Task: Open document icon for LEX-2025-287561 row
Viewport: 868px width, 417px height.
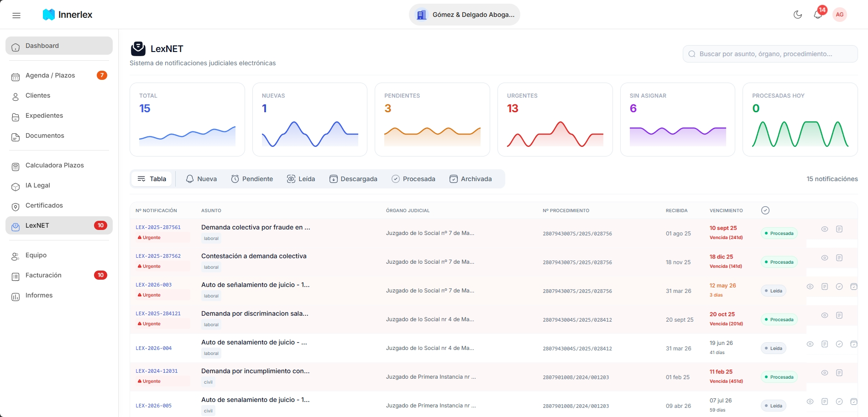Action: (x=839, y=229)
